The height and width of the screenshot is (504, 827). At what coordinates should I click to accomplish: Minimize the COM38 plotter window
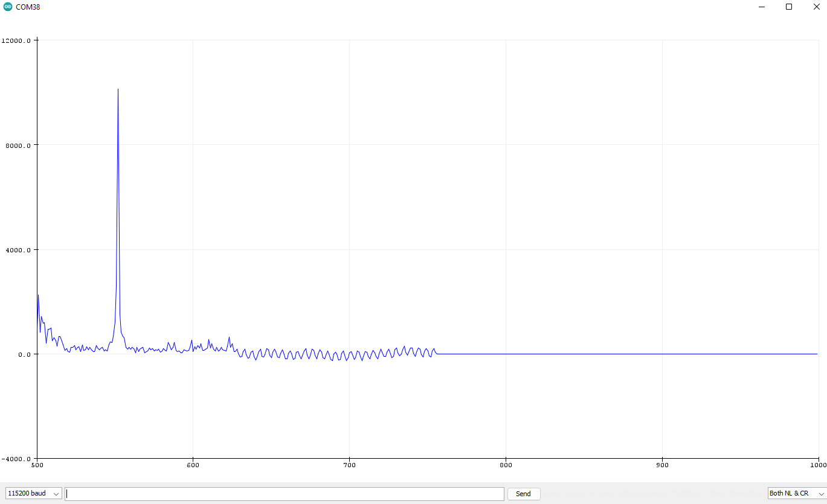[761, 7]
